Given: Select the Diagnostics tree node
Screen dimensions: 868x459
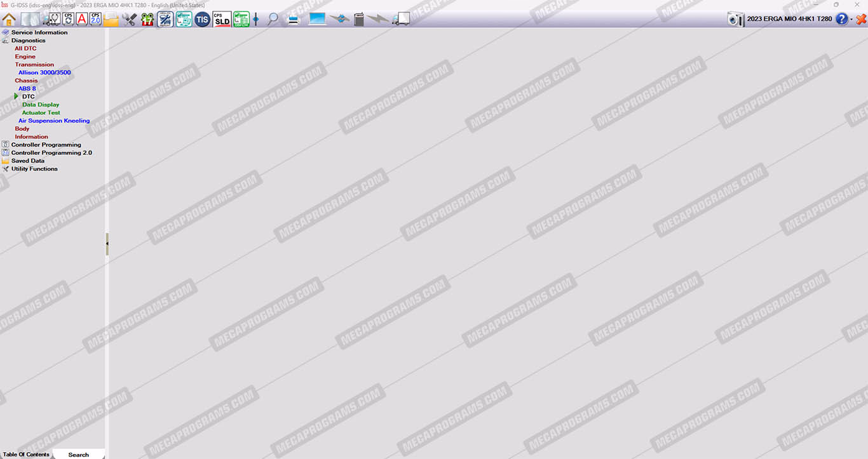Looking at the screenshot, I should [x=29, y=41].
